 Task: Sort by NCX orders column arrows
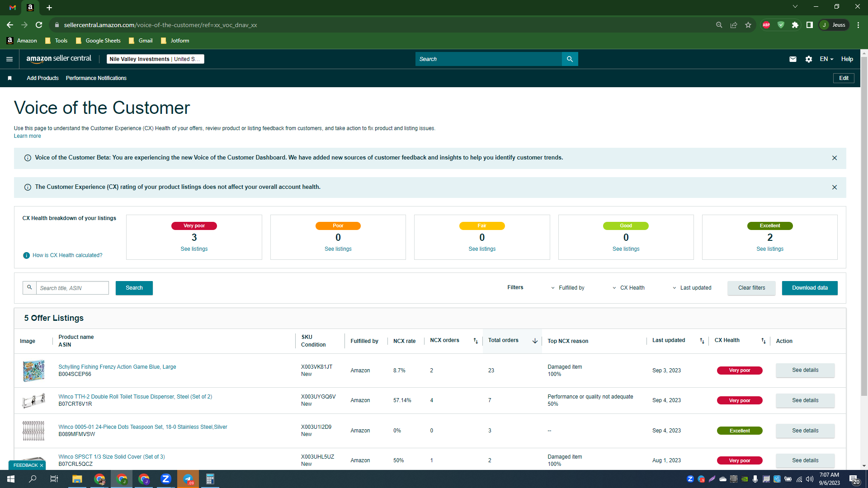point(476,341)
